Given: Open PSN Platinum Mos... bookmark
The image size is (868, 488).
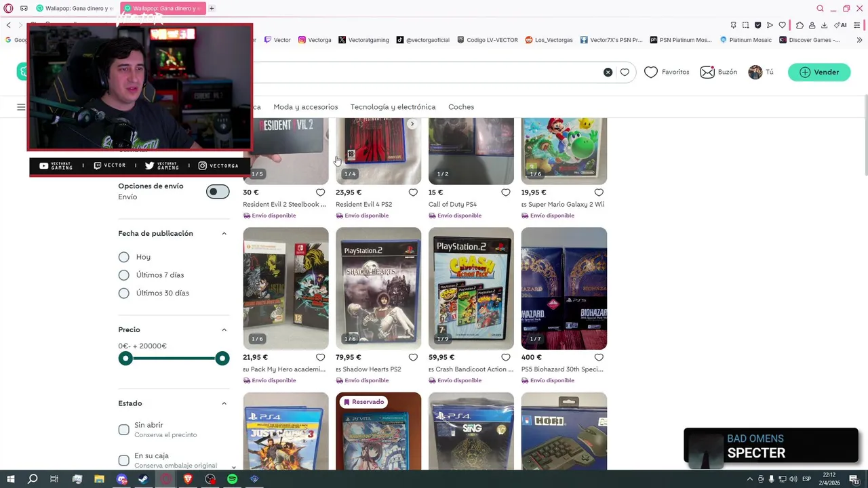Looking at the screenshot, I should point(681,40).
